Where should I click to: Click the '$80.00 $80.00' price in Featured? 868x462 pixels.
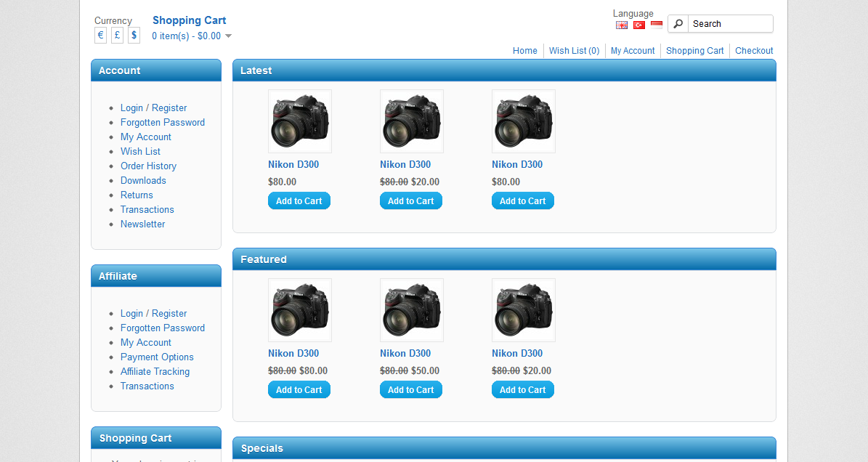298,370
